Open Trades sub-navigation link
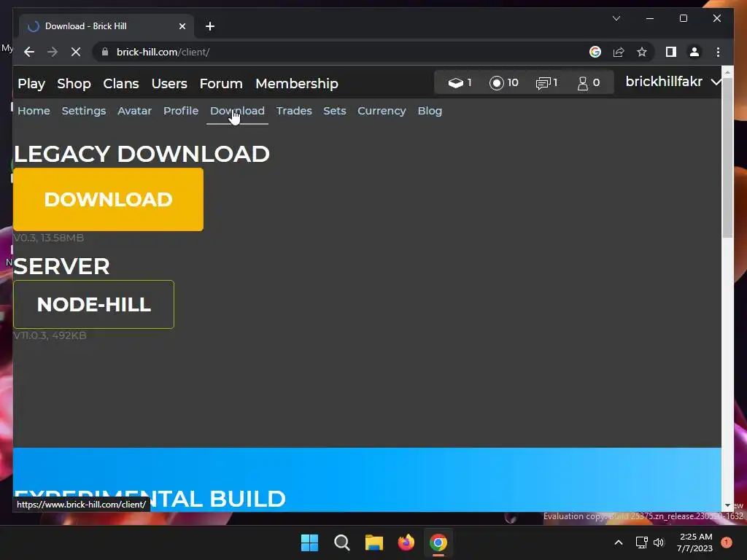The width and height of the screenshot is (747, 560). coord(294,111)
